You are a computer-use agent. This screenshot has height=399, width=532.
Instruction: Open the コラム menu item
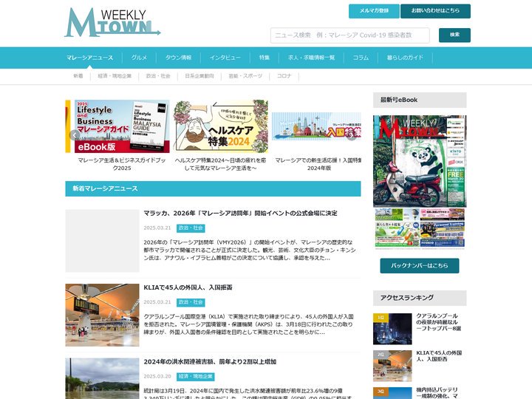coord(361,58)
